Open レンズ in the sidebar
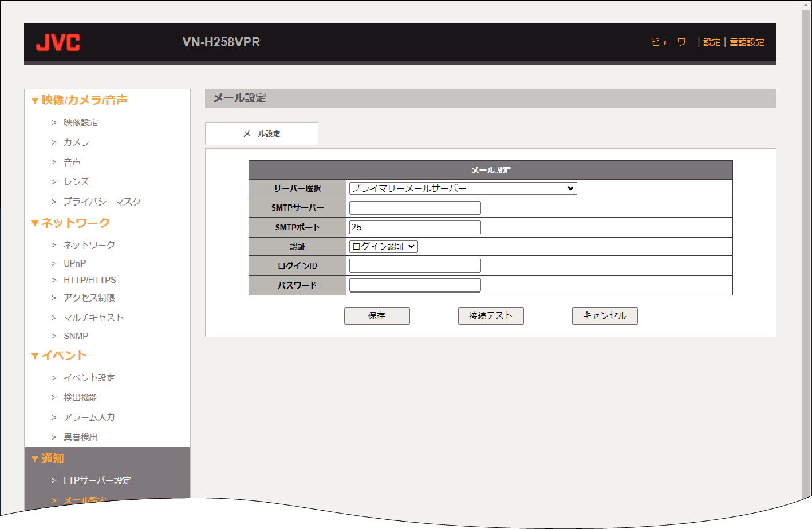This screenshot has height=529, width=812. click(x=76, y=181)
